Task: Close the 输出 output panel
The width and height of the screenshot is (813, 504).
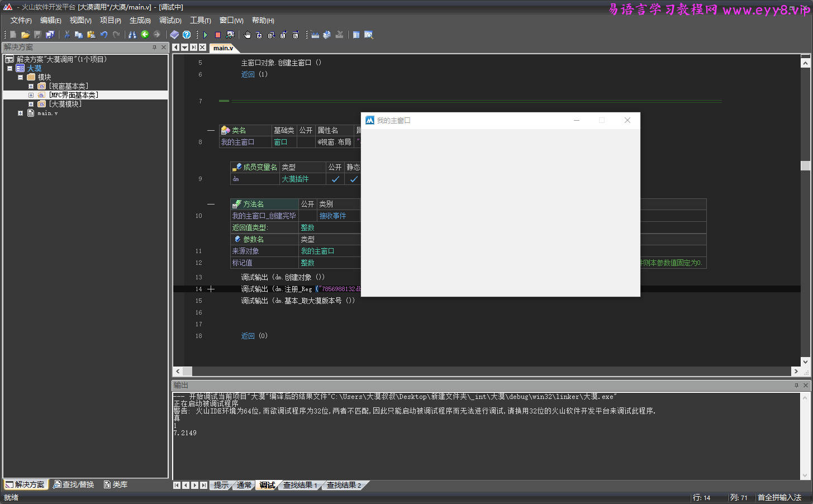Action: (x=806, y=386)
